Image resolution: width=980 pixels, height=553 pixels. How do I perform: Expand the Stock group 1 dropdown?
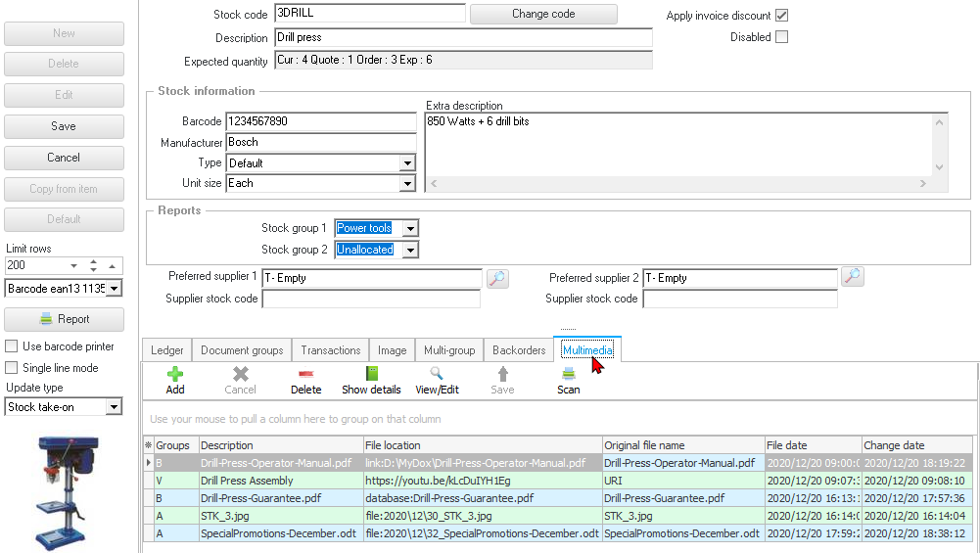pos(410,228)
